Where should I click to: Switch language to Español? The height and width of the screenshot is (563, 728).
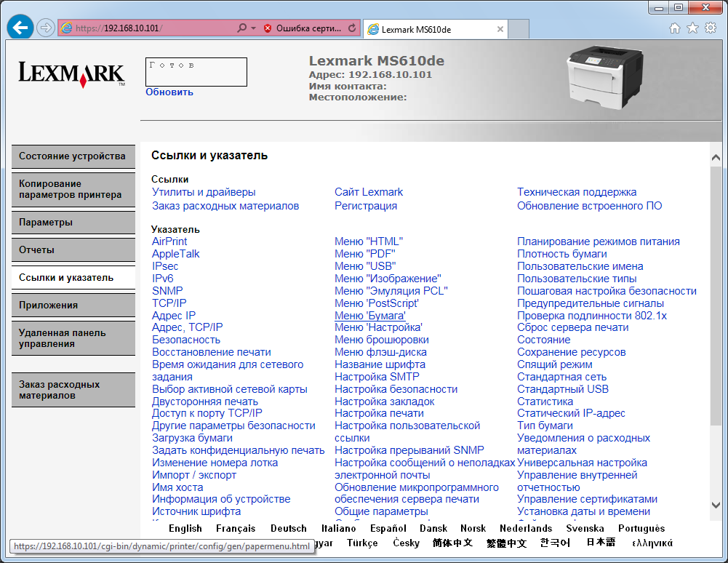pos(388,528)
